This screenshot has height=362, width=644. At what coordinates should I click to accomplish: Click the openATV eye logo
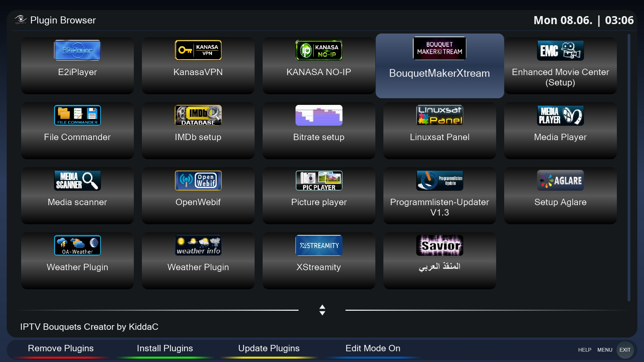click(x=20, y=19)
